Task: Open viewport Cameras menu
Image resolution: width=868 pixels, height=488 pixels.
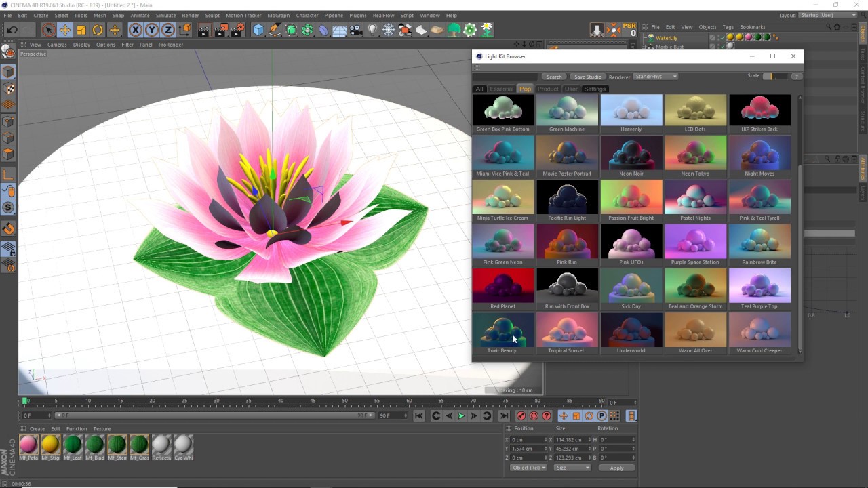Action: (x=57, y=45)
